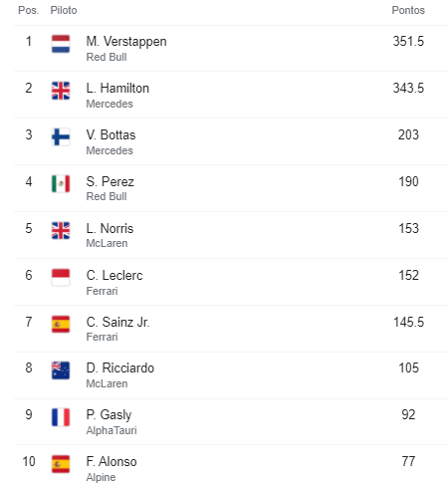Select the C. Sainz Jr. name
The height and width of the screenshot is (488, 448).
click(117, 322)
